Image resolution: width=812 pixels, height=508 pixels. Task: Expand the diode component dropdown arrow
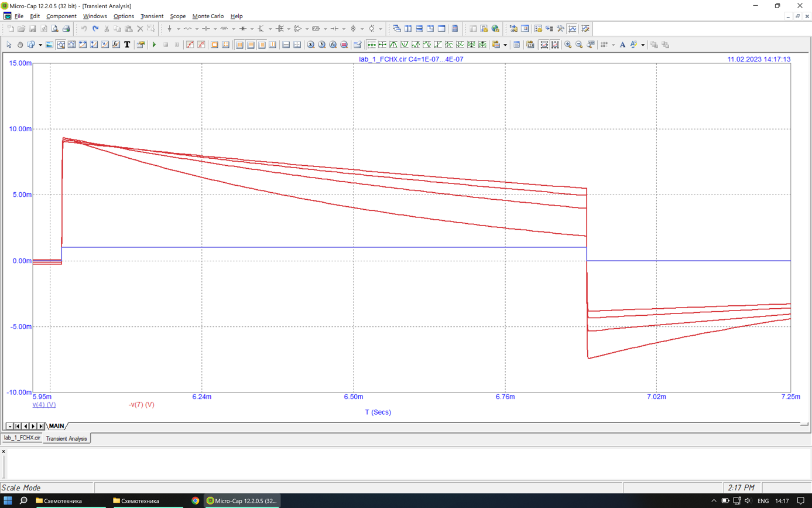[252, 29]
